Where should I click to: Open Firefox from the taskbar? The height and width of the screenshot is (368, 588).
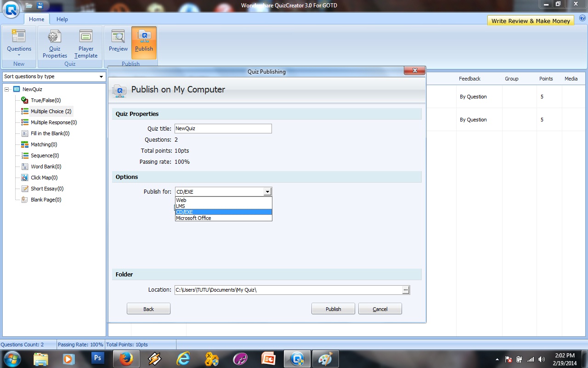click(x=126, y=359)
